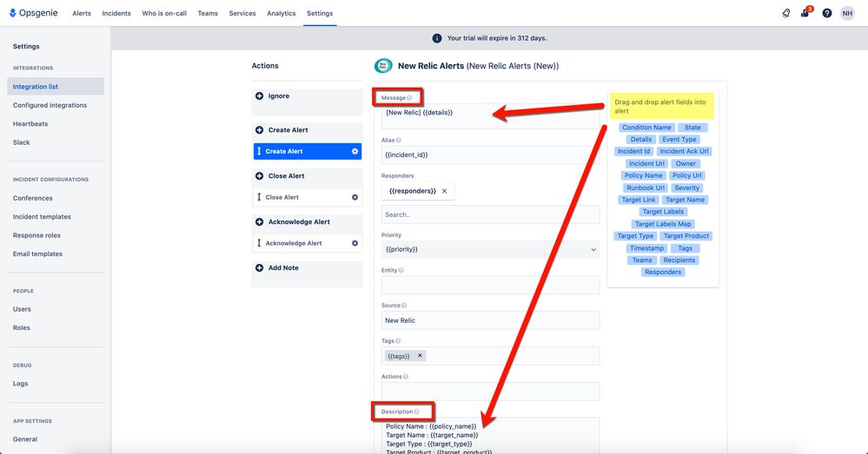Open General app settings in sidebar

25,439
